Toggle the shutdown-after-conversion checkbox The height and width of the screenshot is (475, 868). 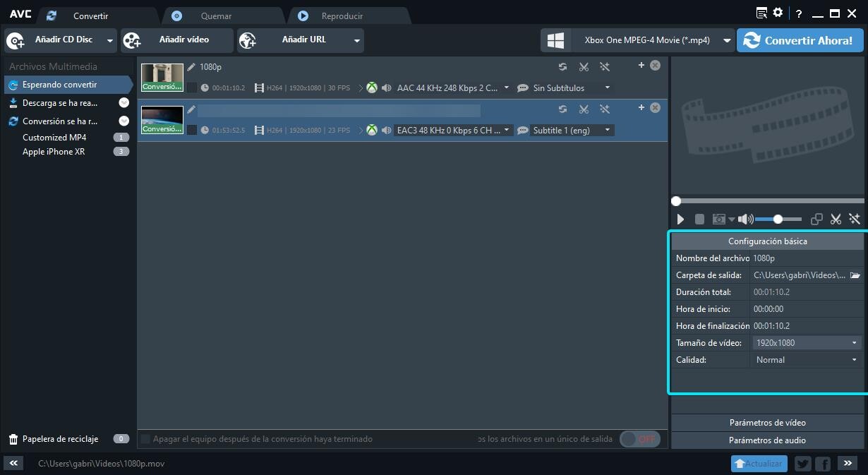coord(145,438)
